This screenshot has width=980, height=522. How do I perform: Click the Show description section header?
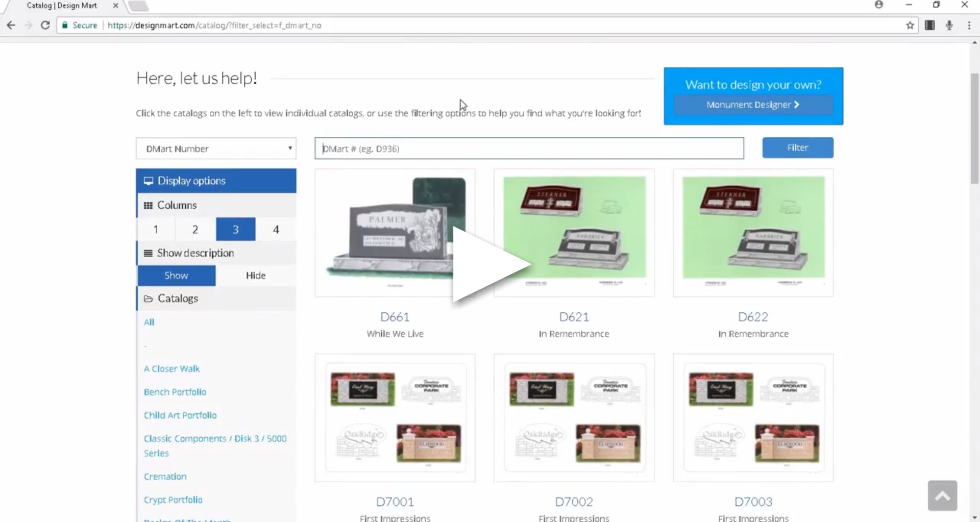click(x=216, y=253)
